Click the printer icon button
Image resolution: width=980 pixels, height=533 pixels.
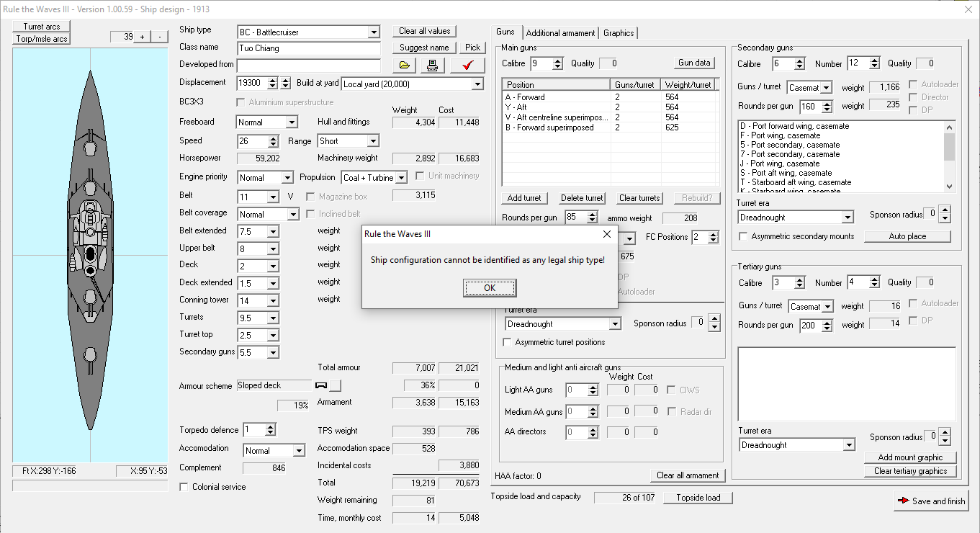pos(432,66)
